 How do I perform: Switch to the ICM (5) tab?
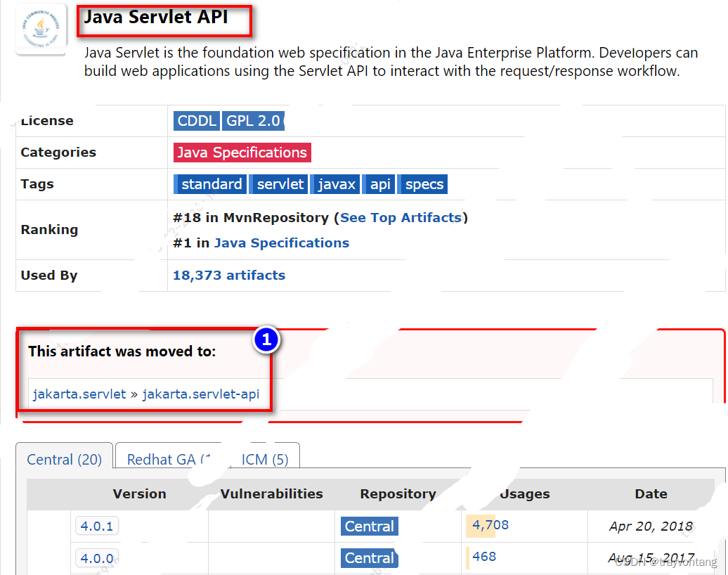265,459
